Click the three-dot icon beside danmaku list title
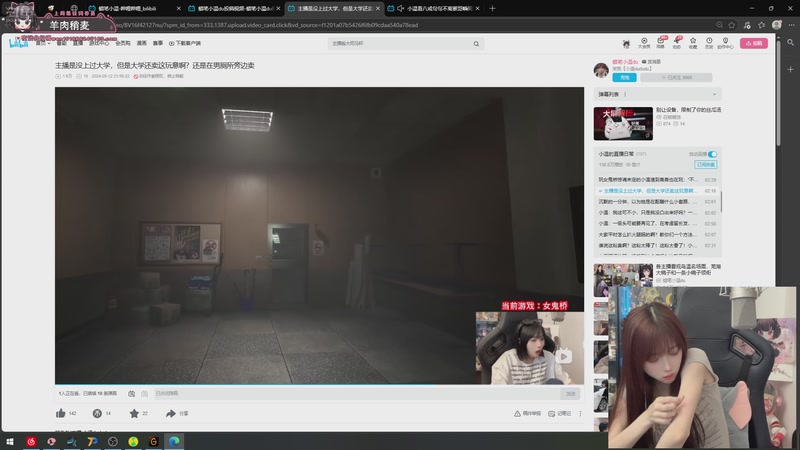Image resolution: width=800 pixels, height=450 pixels. (625, 94)
